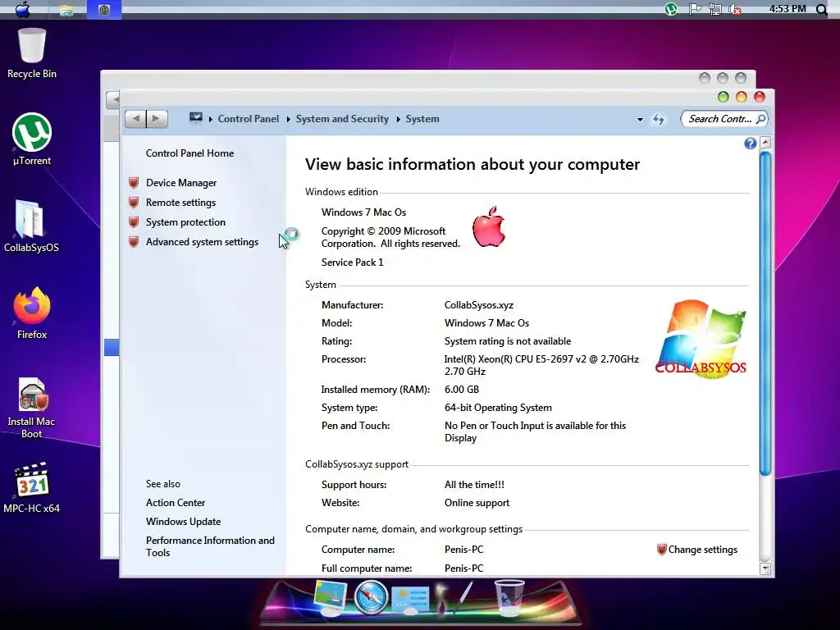The width and height of the screenshot is (840, 630).
Task: Click the CollabSysos.xyz manufacturer value
Action: [479, 305]
